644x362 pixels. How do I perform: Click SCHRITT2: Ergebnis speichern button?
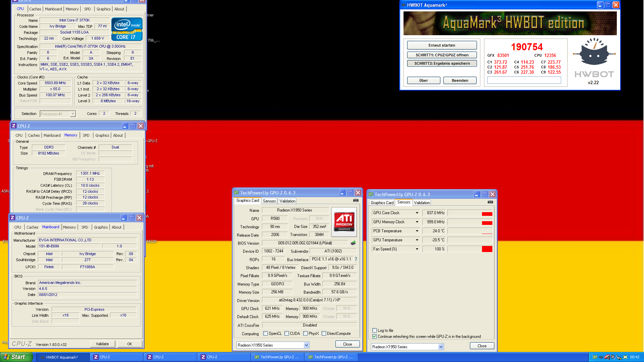442,63
